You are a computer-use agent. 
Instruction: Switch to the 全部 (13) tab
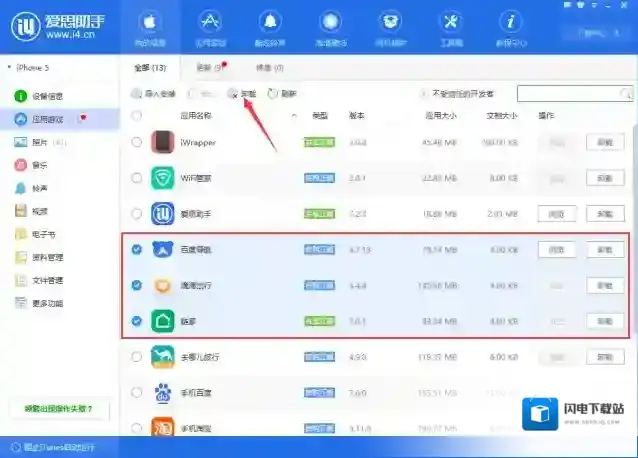click(150, 68)
